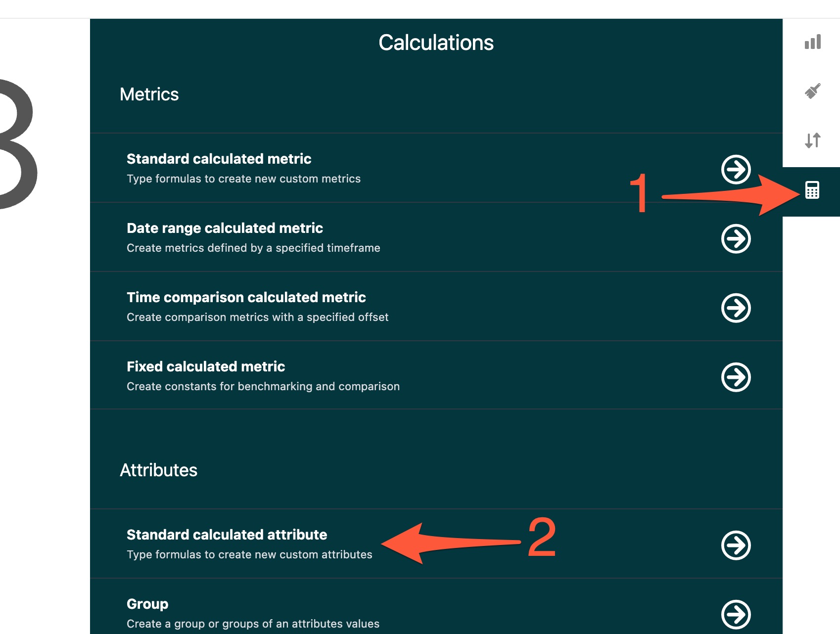
Task: Click 'Create a group or groups' description
Action: [253, 624]
